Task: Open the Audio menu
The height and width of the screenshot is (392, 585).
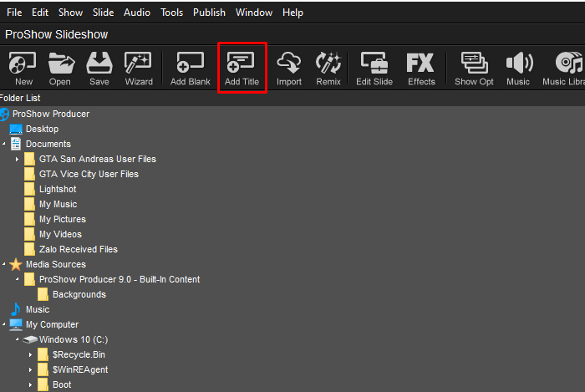Action: 137,13
